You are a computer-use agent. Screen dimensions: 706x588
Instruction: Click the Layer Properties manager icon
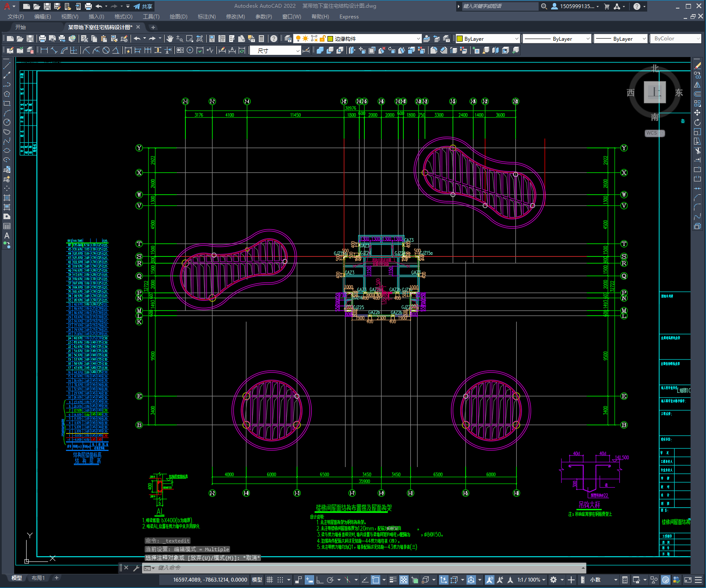click(288, 39)
